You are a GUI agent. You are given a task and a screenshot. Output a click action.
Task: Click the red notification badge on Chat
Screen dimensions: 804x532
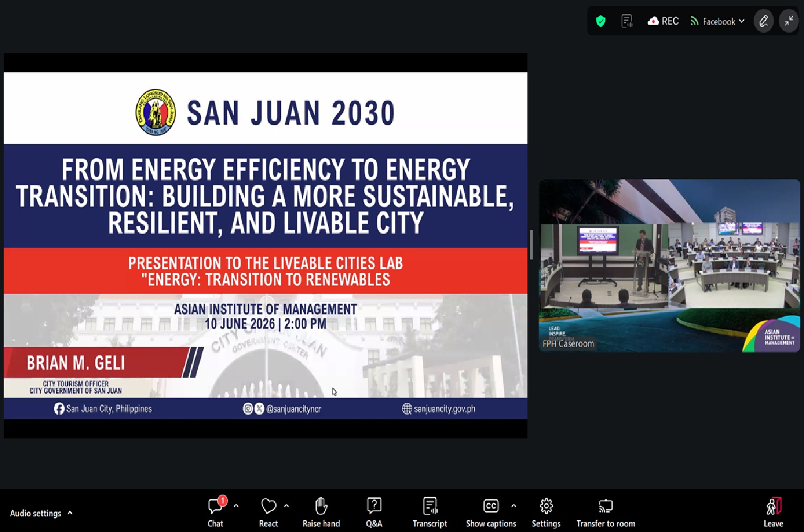[222, 501]
